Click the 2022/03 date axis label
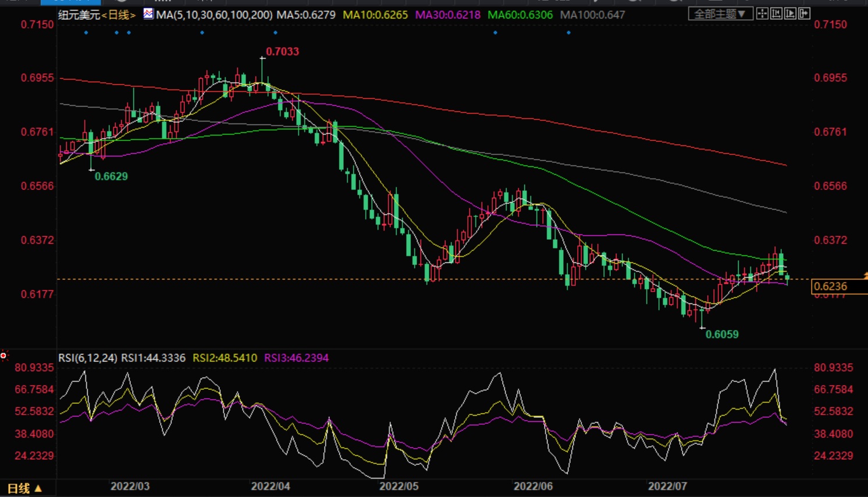Viewport: 868px width, 497px height. (130, 486)
